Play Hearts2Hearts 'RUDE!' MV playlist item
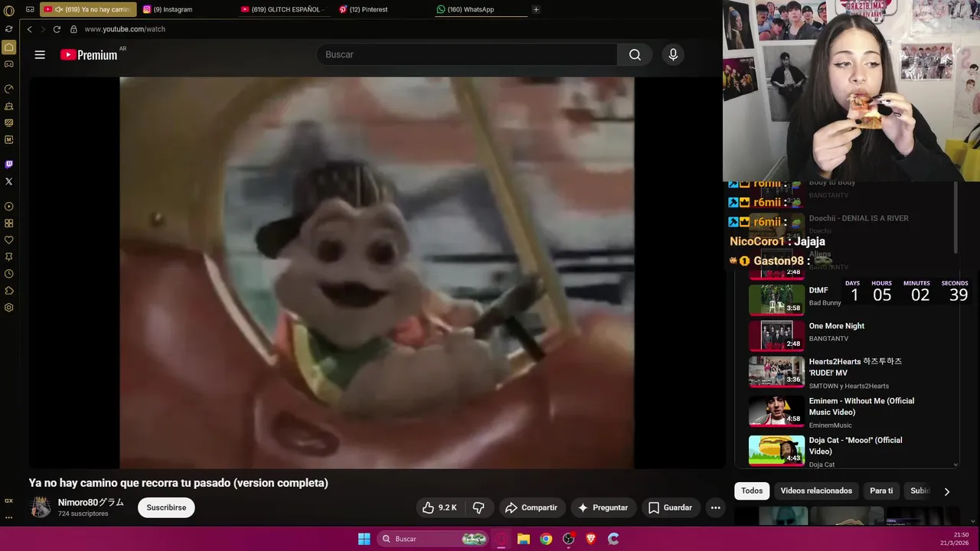 (x=846, y=372)
